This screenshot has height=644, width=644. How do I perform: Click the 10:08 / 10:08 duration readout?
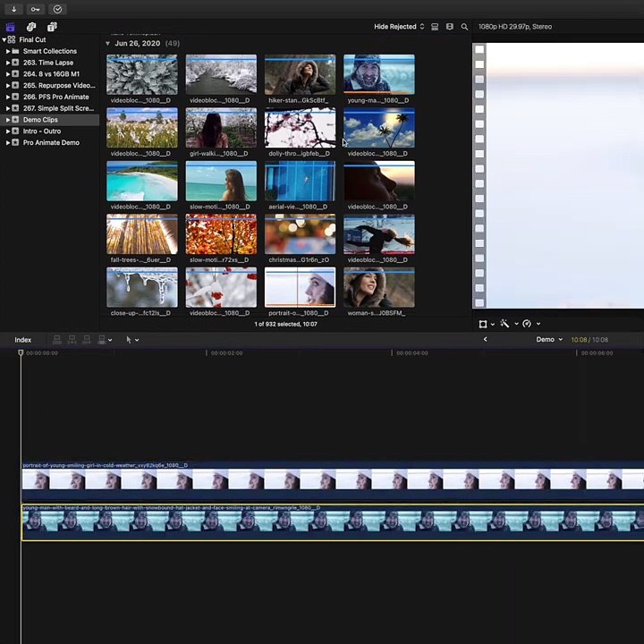(x=589, y=340)
